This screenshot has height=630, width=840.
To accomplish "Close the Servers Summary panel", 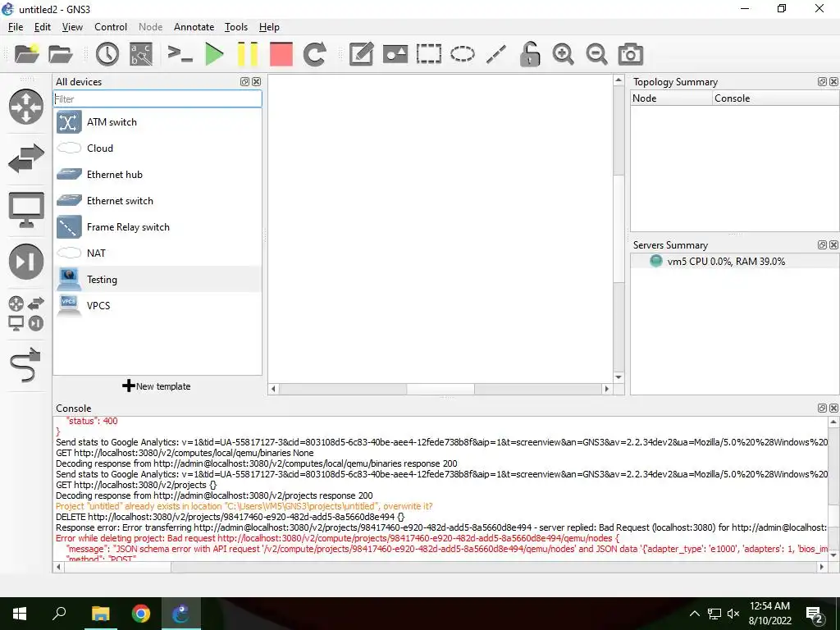I will (834, 244).
